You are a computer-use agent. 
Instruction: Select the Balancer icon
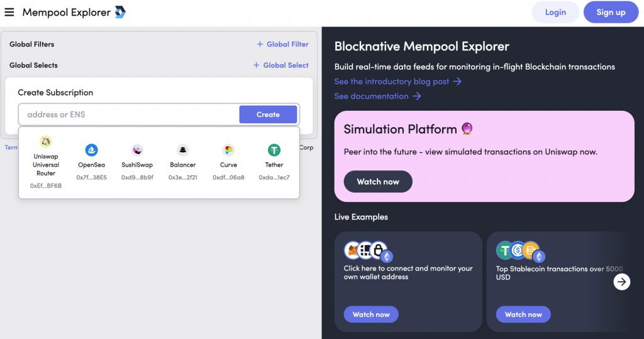click(x=183, y=150)
